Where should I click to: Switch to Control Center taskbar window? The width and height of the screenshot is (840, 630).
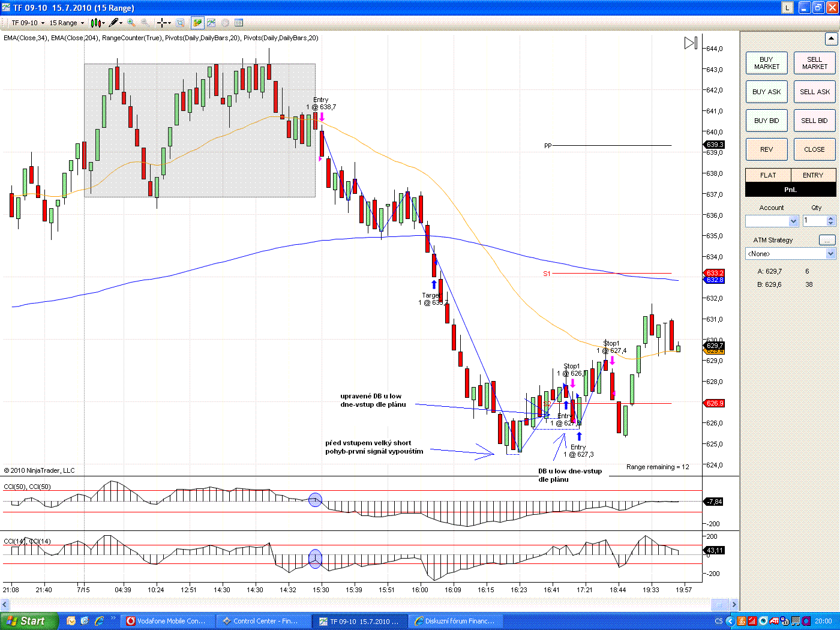265,621
